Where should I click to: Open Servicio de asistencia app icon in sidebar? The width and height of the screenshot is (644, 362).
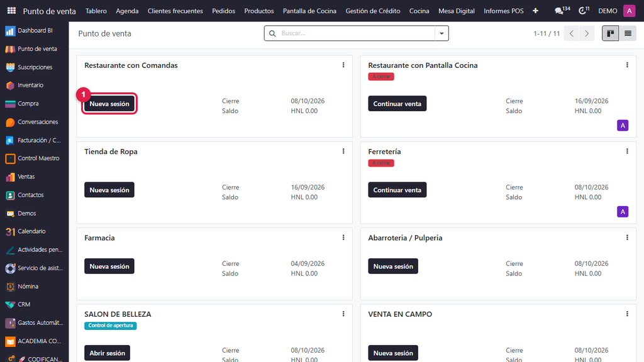pos(10,268)
